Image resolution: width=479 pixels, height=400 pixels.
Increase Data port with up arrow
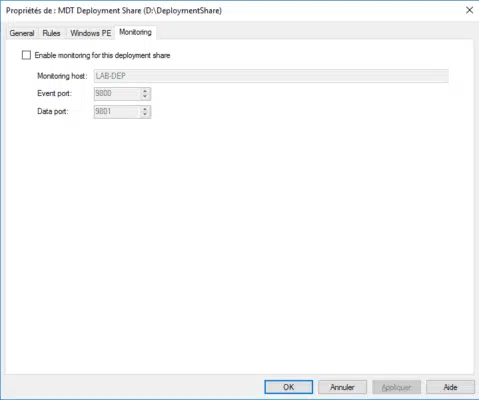[145, 109]
